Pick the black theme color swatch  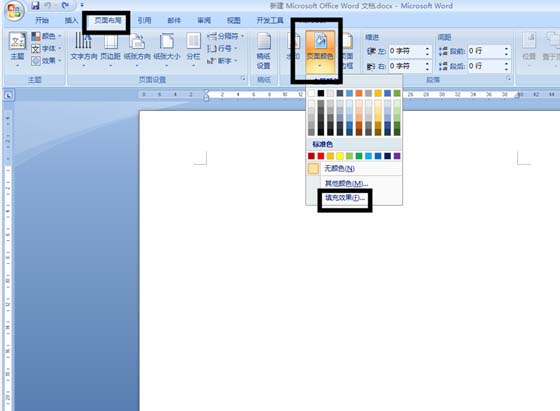click(321, 93)
